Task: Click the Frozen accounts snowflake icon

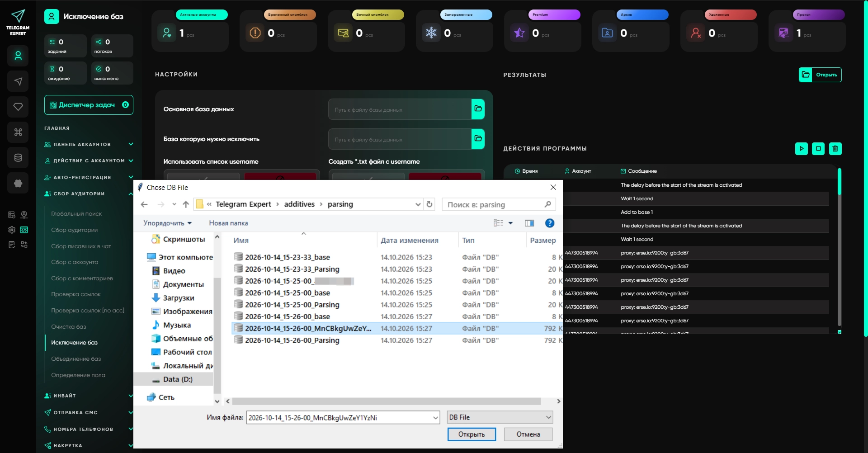Action: (x=431, y=33)
